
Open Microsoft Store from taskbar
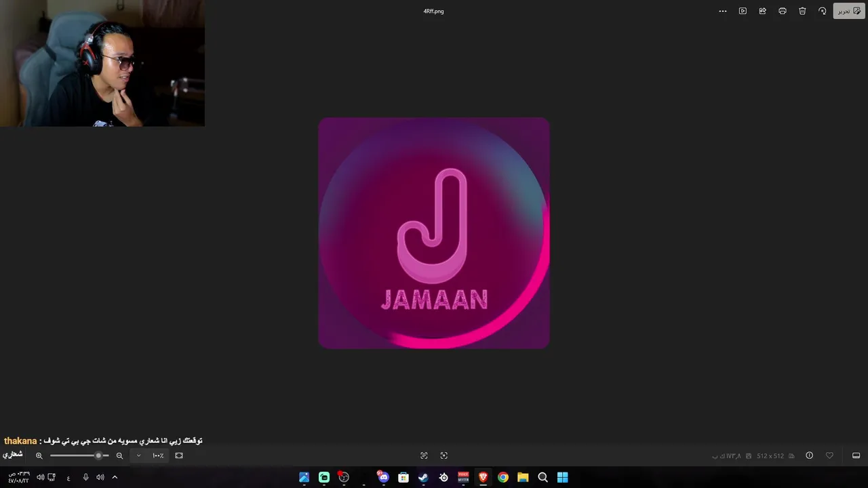[x=403, y=477]
